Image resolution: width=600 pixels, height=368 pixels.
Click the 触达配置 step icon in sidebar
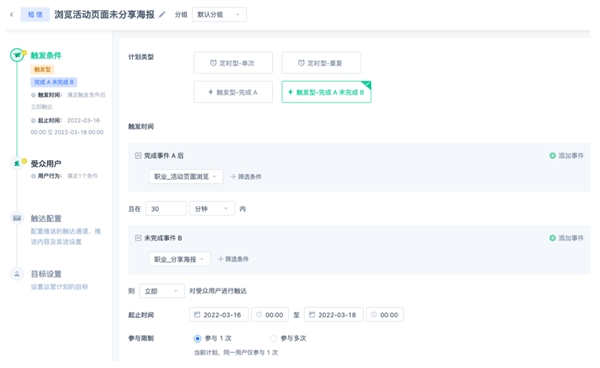(17, 218)
